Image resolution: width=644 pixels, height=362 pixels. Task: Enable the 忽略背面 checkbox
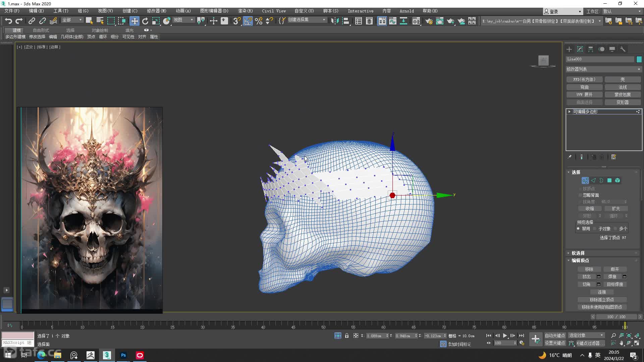[580, 195]
